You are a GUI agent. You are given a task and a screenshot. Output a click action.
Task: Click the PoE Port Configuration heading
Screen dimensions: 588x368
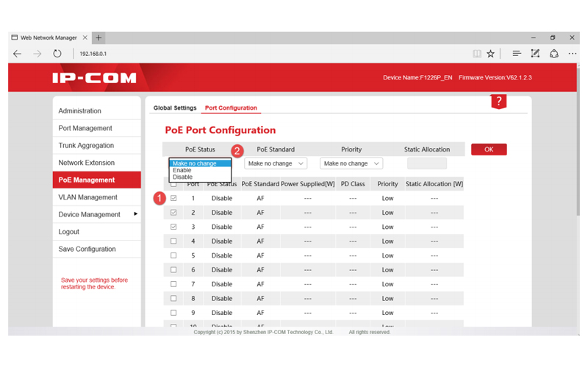click(220, 130)
